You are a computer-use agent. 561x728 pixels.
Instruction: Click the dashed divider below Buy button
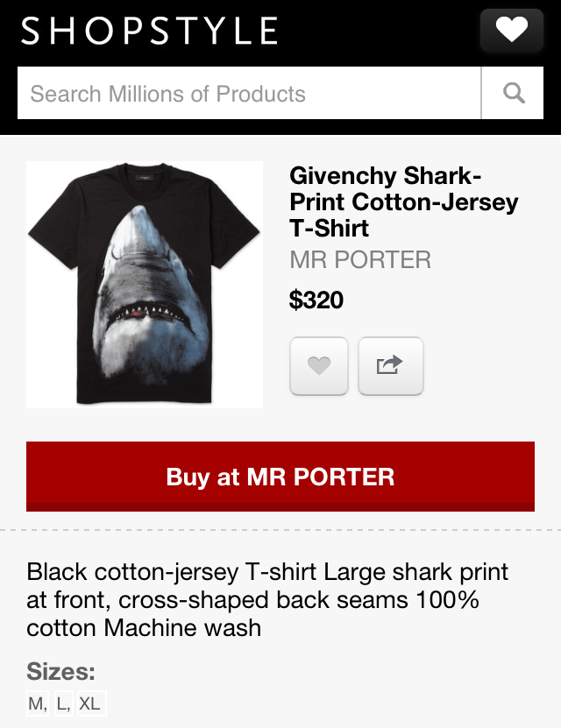pyautogui.click(x=280, y=530)
